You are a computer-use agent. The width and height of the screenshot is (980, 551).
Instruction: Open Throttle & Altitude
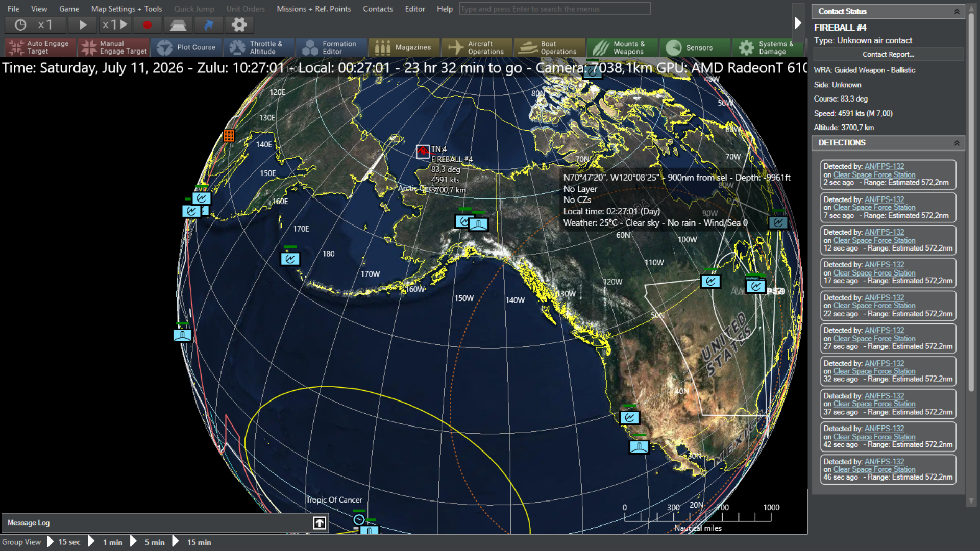(x=259, y=47)
